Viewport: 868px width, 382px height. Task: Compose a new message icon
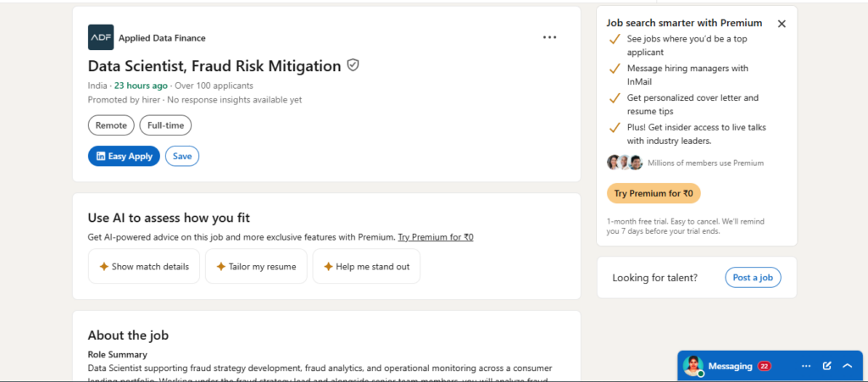tap(827, 366)
